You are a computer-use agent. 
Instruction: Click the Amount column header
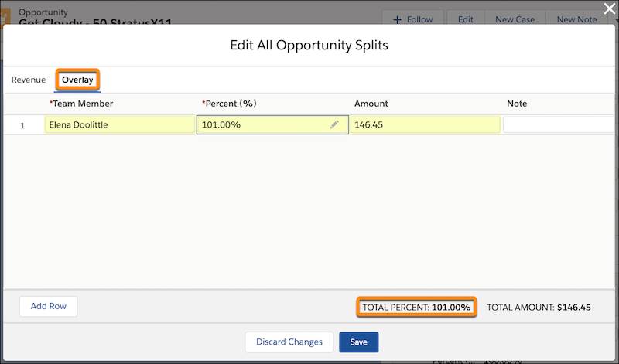point(371,104)
